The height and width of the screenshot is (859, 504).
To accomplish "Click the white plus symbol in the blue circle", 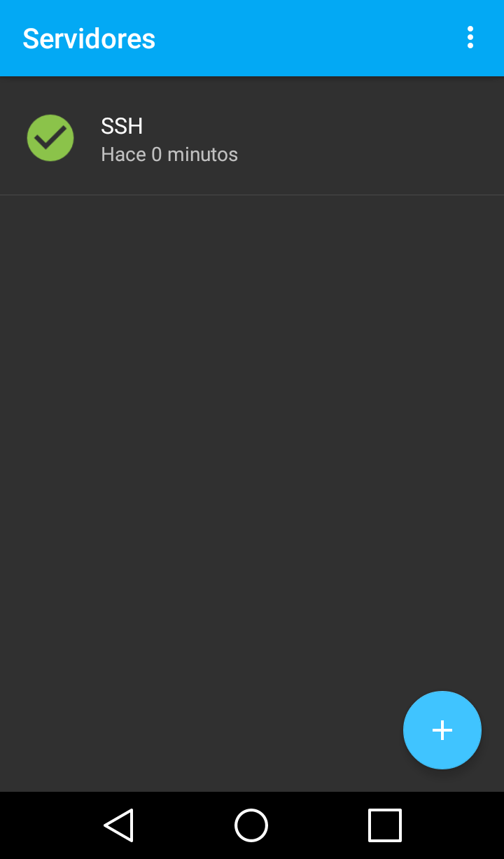I will point(442,730).
